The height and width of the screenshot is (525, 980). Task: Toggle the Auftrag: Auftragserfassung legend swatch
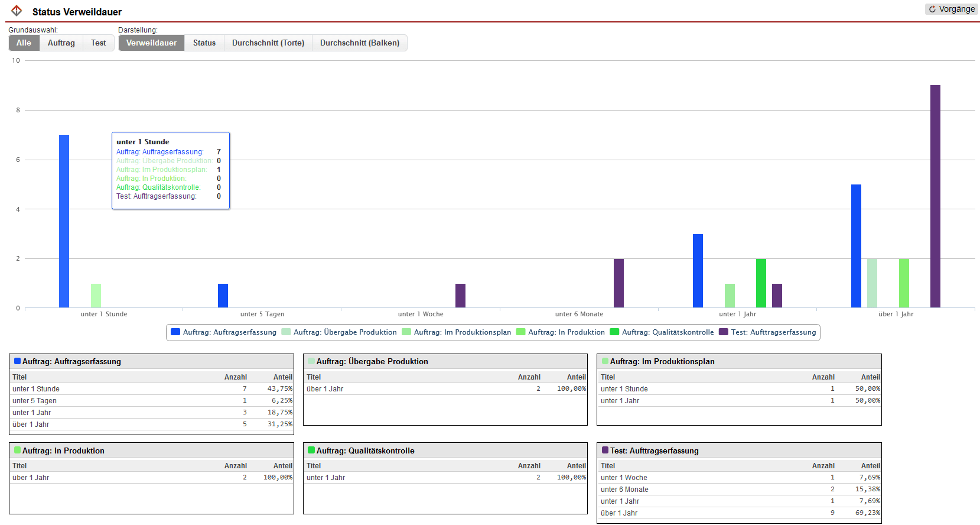point(175,332)
